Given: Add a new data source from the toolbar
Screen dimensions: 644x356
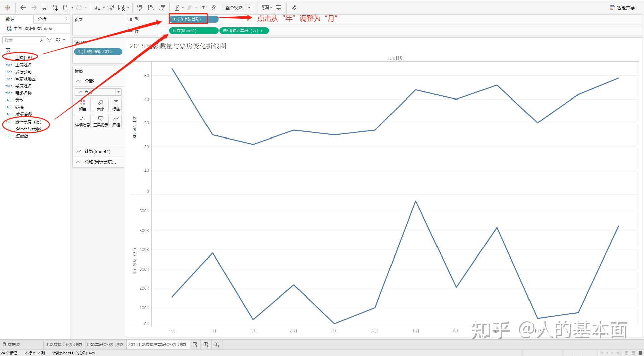Looking at the screenshot, I should point(55,8).
